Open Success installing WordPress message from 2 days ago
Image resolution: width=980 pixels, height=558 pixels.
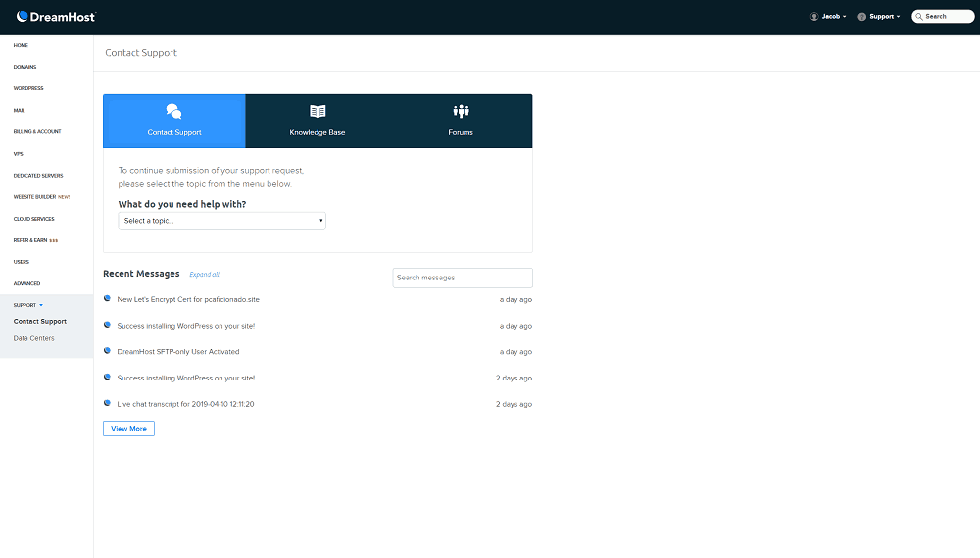tap(185, 379)
